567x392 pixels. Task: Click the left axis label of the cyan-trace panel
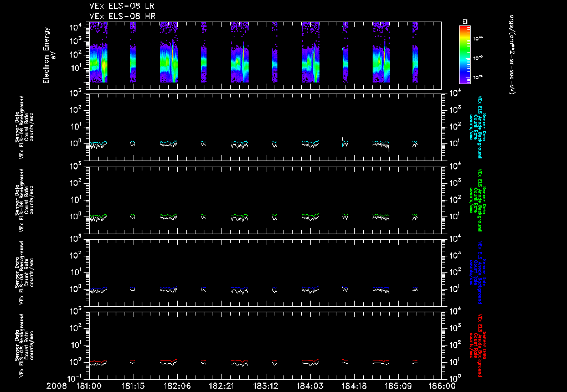pos(24,127)
